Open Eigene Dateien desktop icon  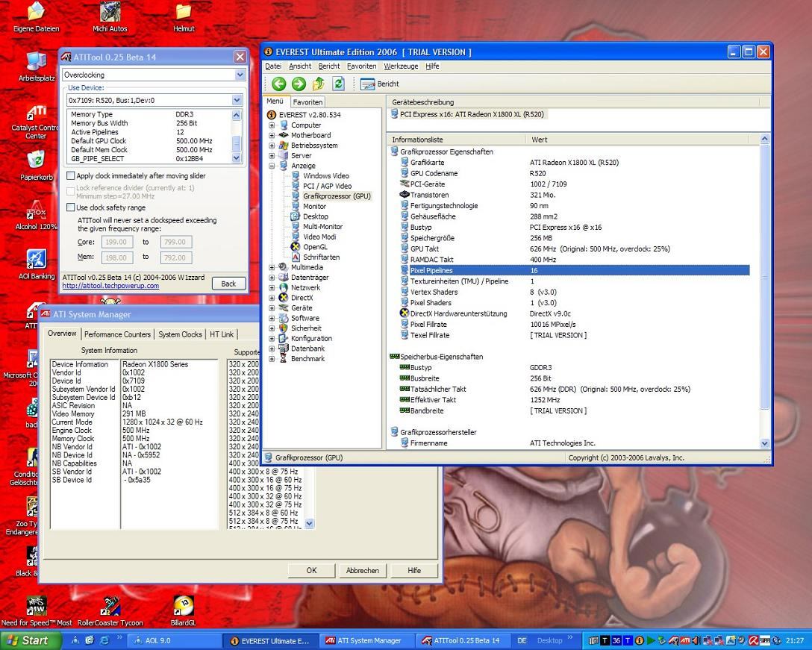[37, 17]
